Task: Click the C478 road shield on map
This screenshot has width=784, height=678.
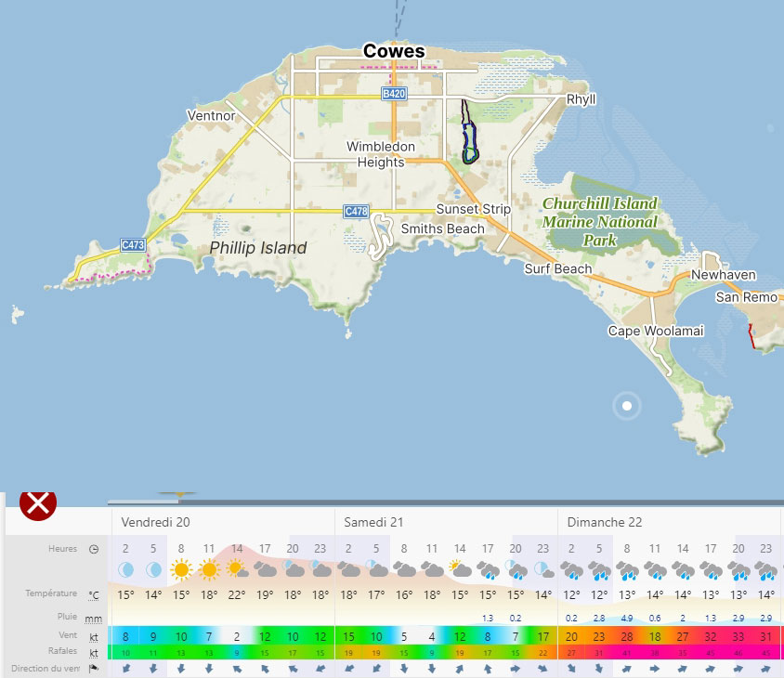Action: (356, 212)
